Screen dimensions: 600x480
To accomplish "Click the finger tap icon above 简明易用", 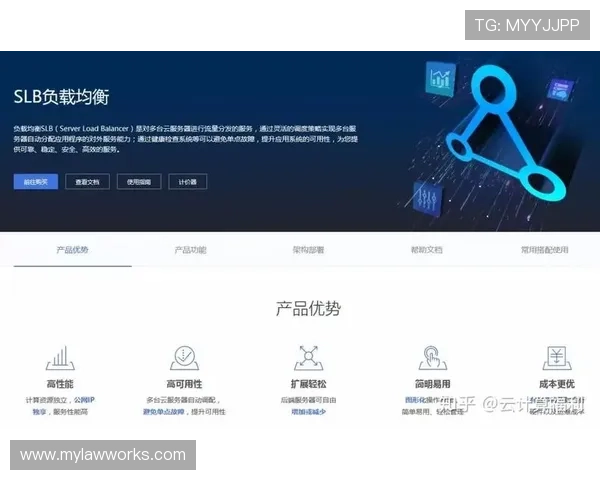I will [433, 358].
